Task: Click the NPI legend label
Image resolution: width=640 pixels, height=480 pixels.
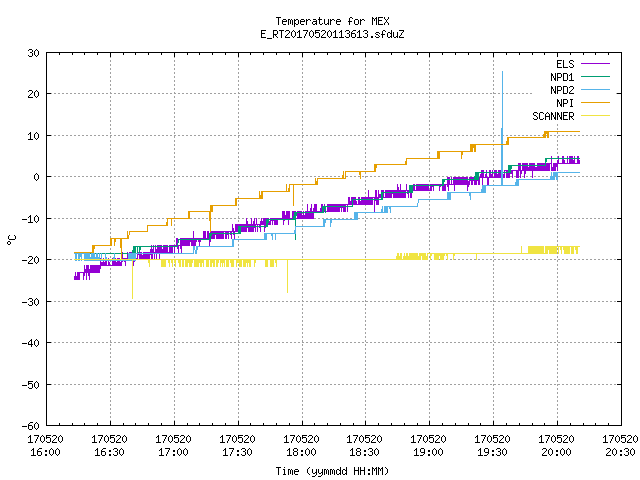Action: [x=565, y=103]
